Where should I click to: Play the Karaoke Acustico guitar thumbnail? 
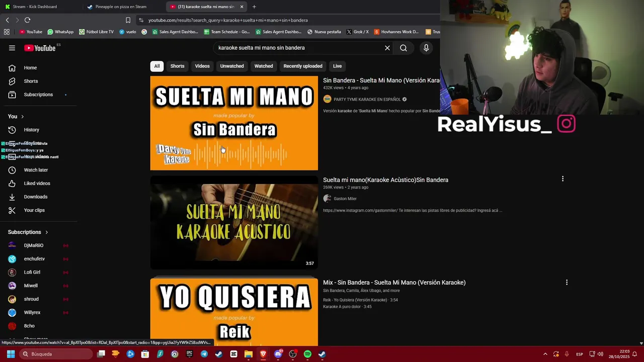click(234, 222)
